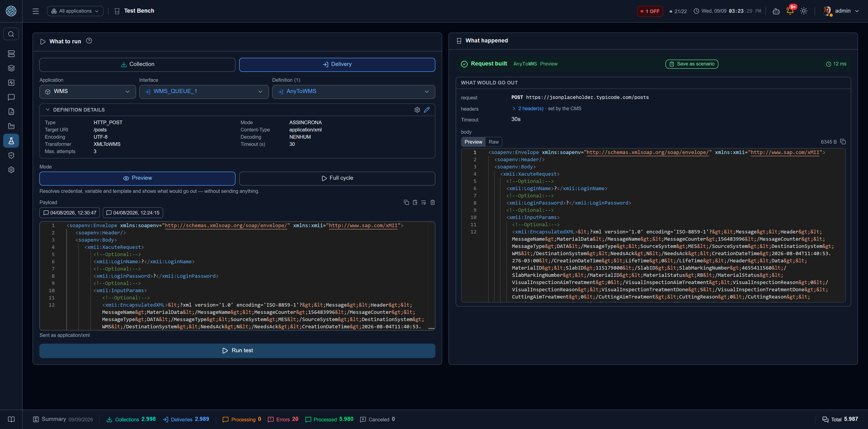Select Collection run type
868x429 pixels.
(x=137, y=65)
